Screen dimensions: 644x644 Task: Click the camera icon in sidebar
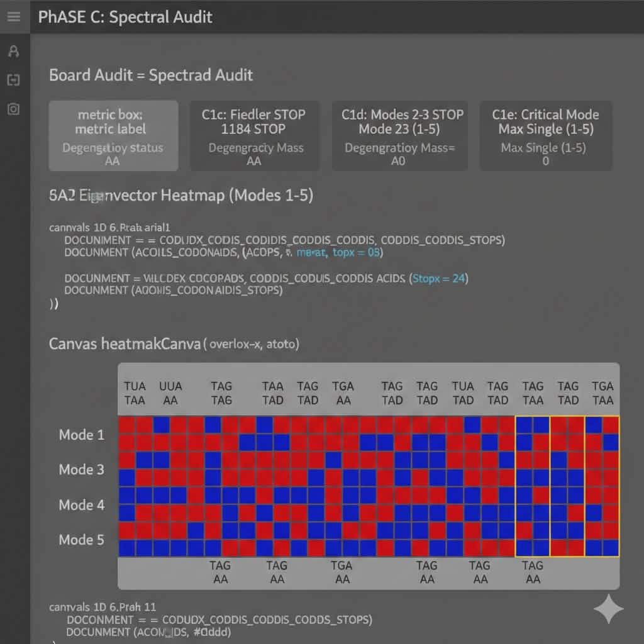[x=13, y=109]
